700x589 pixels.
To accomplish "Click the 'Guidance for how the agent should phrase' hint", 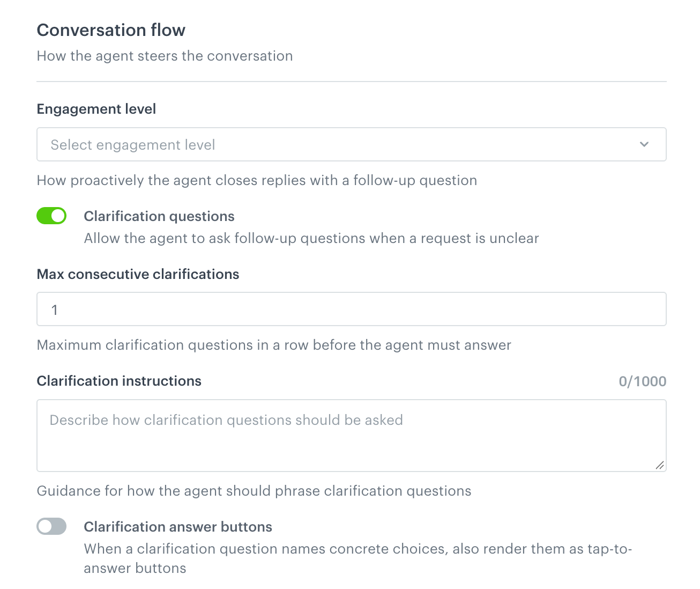I will point(254,491).
